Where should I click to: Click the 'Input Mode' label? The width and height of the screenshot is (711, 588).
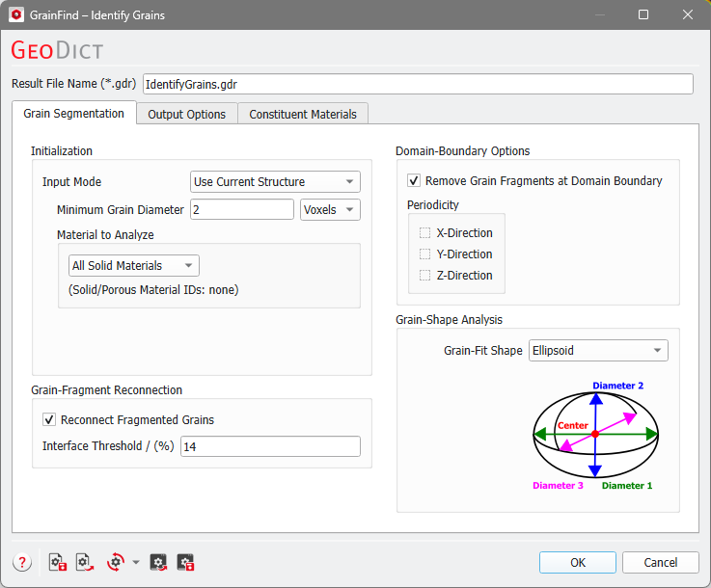71,181
